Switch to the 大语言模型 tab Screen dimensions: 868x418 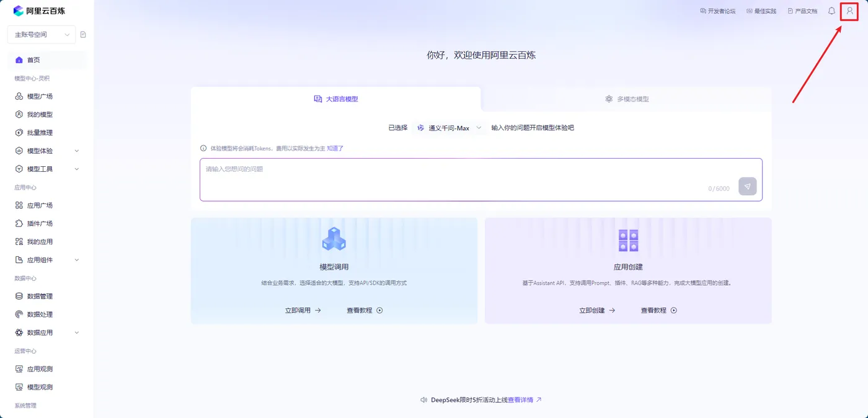point(335,99)
